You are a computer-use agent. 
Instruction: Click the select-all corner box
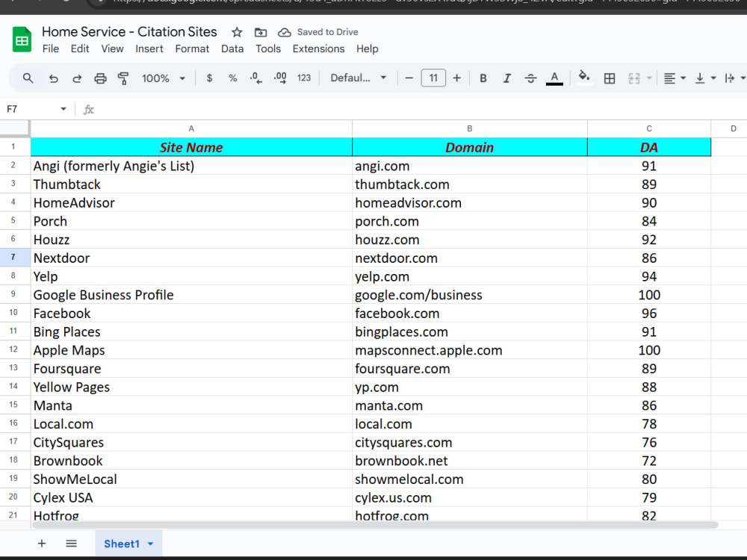(14, 128)
